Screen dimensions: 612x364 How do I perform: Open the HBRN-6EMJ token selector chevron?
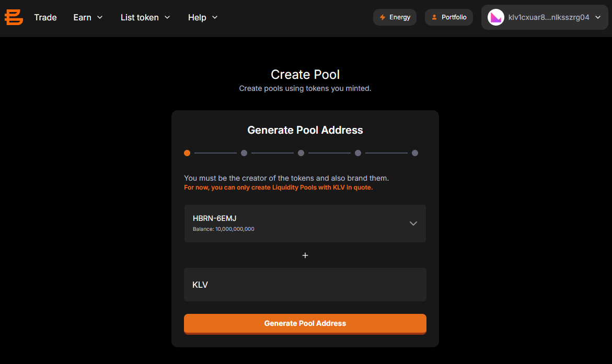pyautogui.click(x=413, y=224)
